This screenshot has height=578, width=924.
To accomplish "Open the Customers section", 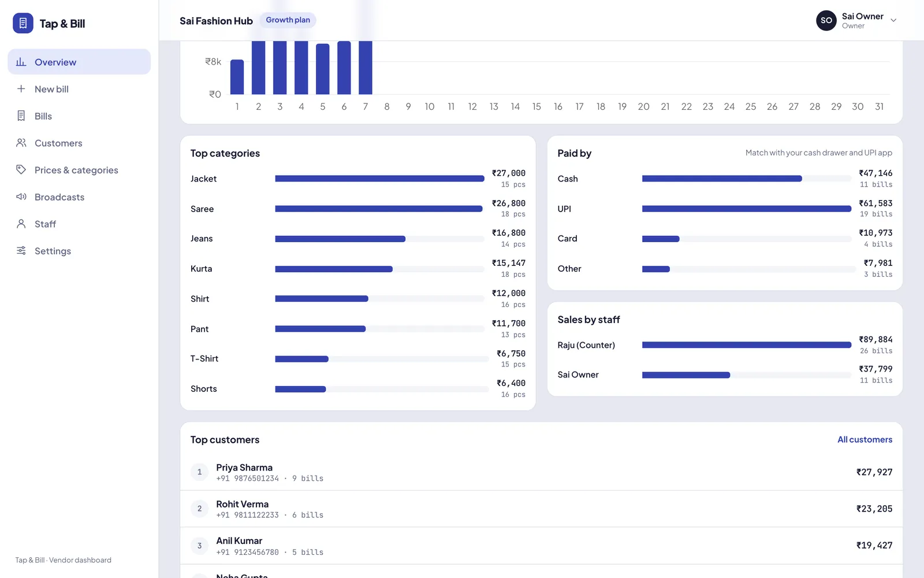I will click(x=79, y=143).
